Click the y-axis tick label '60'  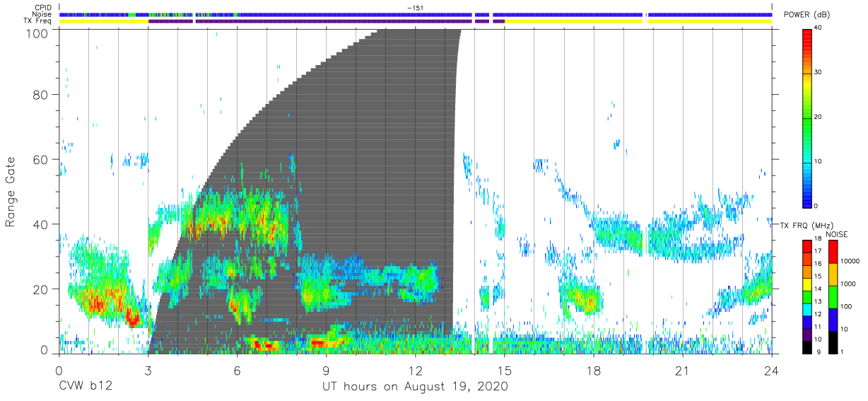coord(41,159)
